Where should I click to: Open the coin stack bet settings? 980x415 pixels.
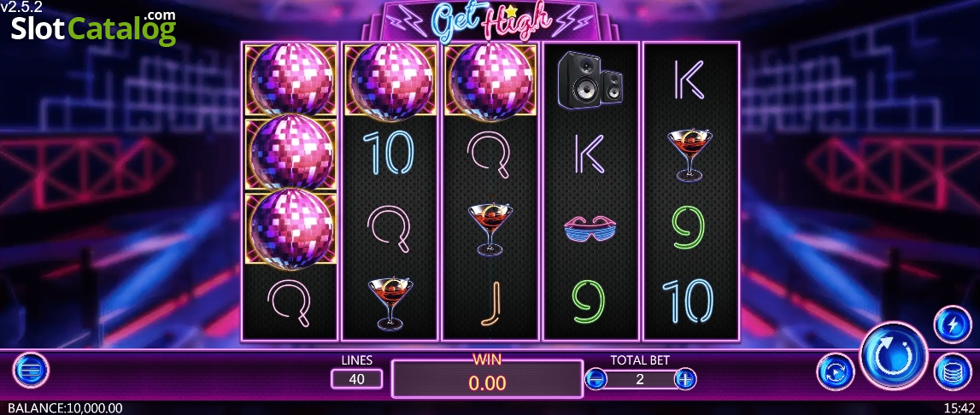point(953,371)
